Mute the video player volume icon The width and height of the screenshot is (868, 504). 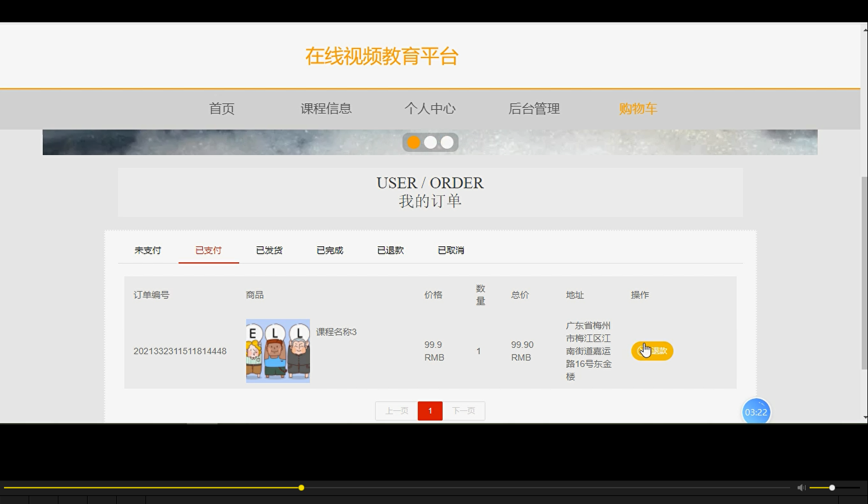click(x=800, y=487)
